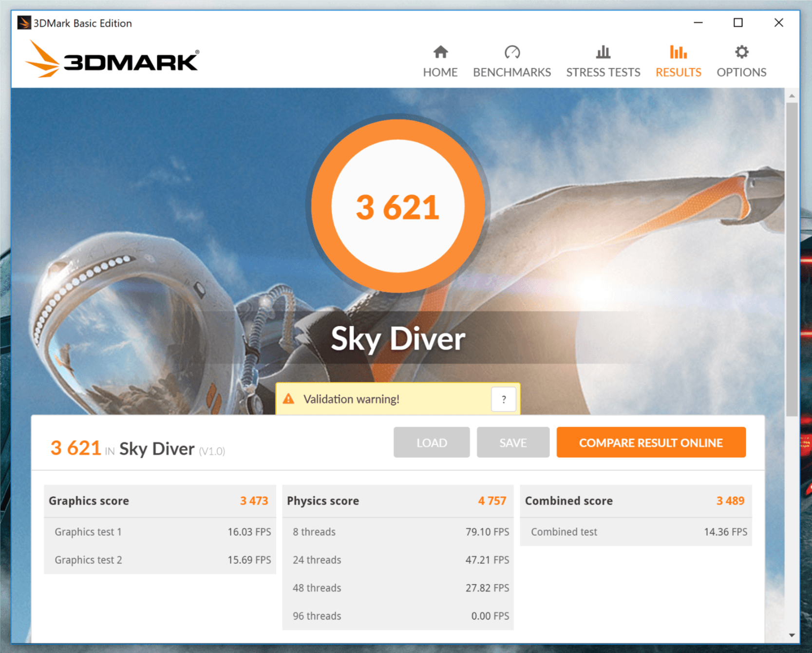Image resolution: width=812 pixels, height=653 pixels.
Task: Click COMPARE RESULT ONLINE button
Action: [651, 442]
